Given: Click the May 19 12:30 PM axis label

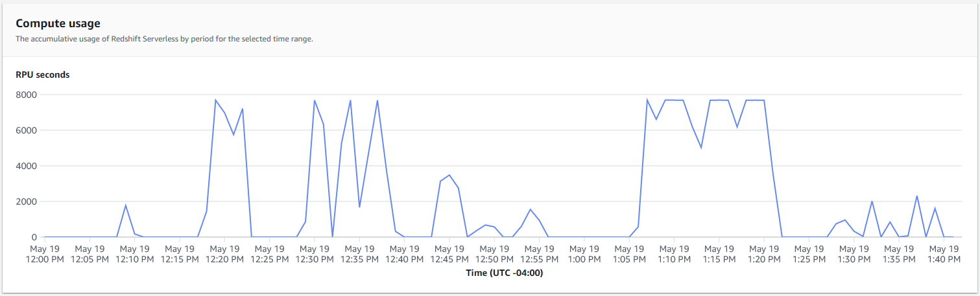Looking at the screenshot, I should [314, 254].
